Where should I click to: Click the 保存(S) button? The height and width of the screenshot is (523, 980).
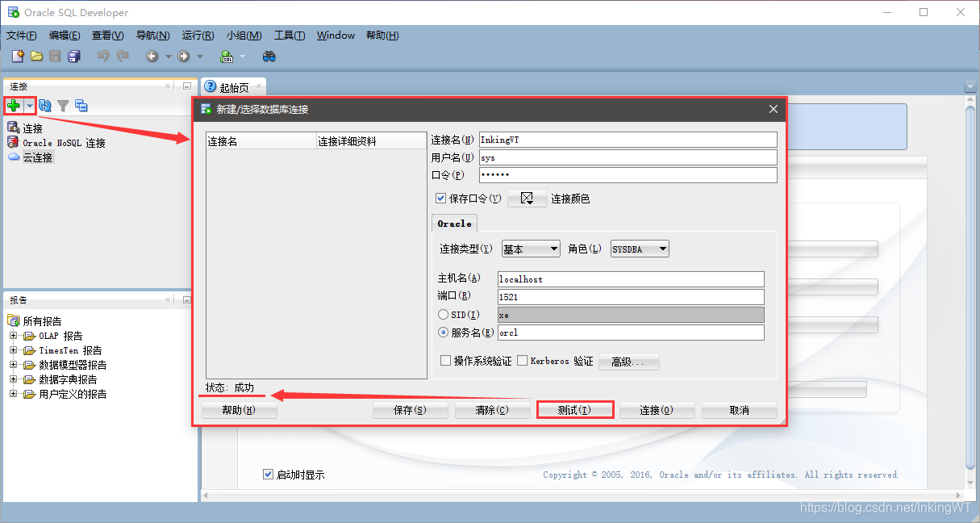click(x=410, y=410)
